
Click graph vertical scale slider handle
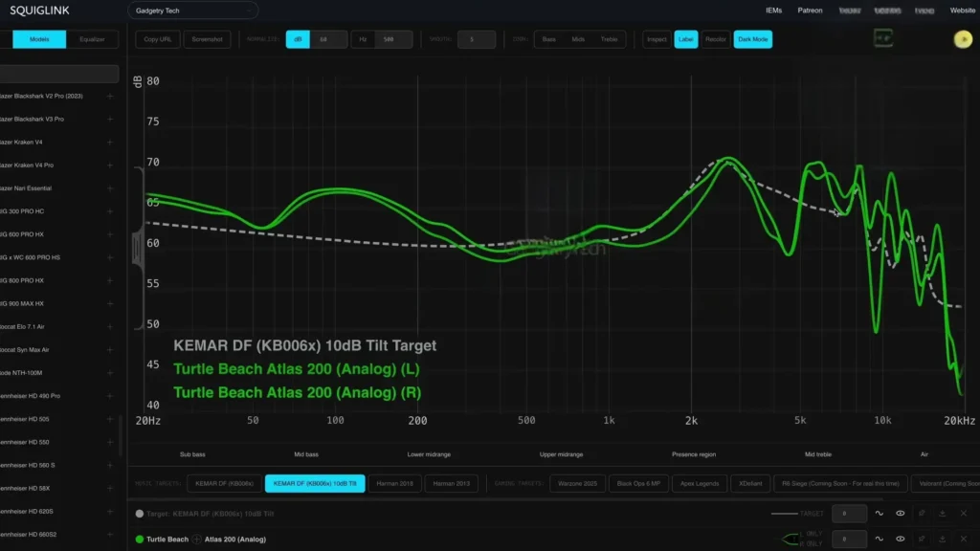point(138,248)
